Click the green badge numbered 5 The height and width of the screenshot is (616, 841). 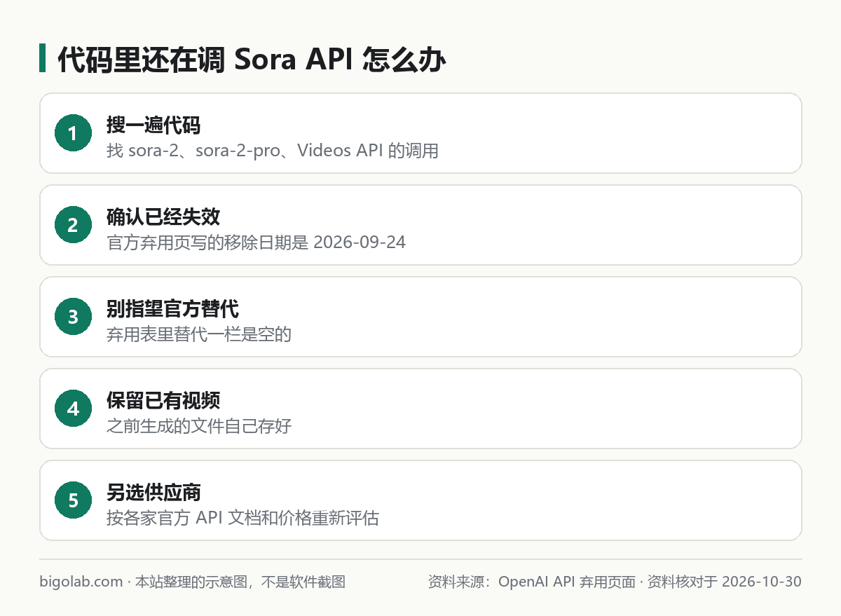pyautogui.click(x=73, y=500)
